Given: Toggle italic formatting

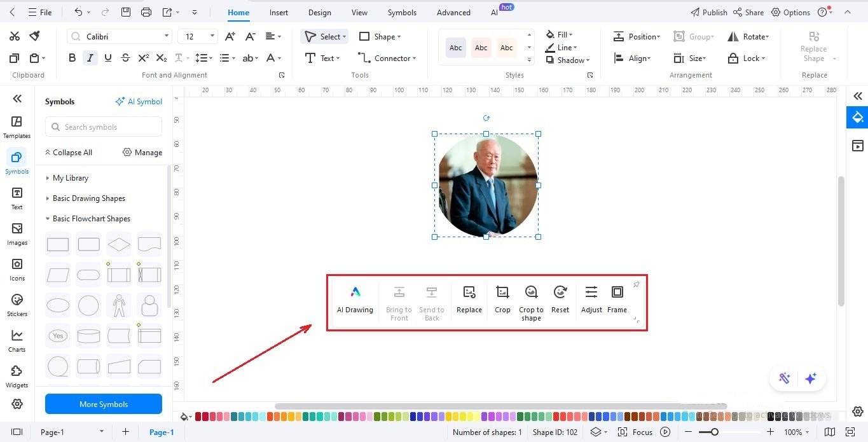Looking at the screenshot, I should 90,57.
